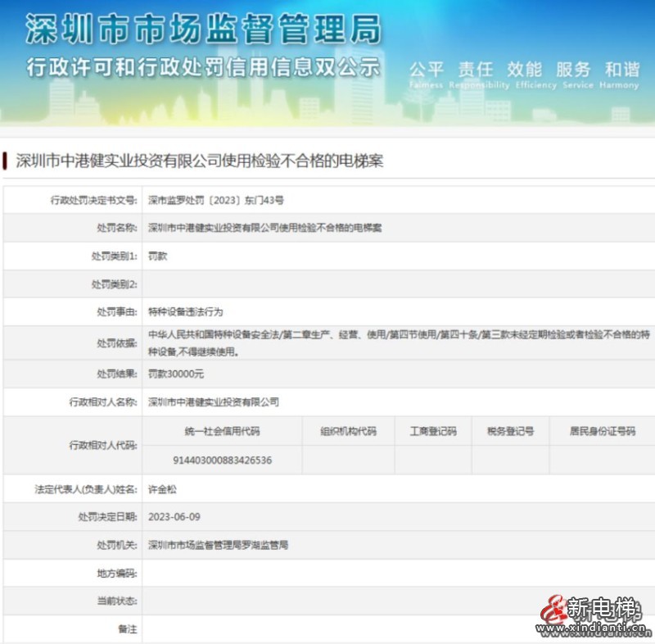
Task: Click the 服务 Service slogan text
Action: coord(571,70)
